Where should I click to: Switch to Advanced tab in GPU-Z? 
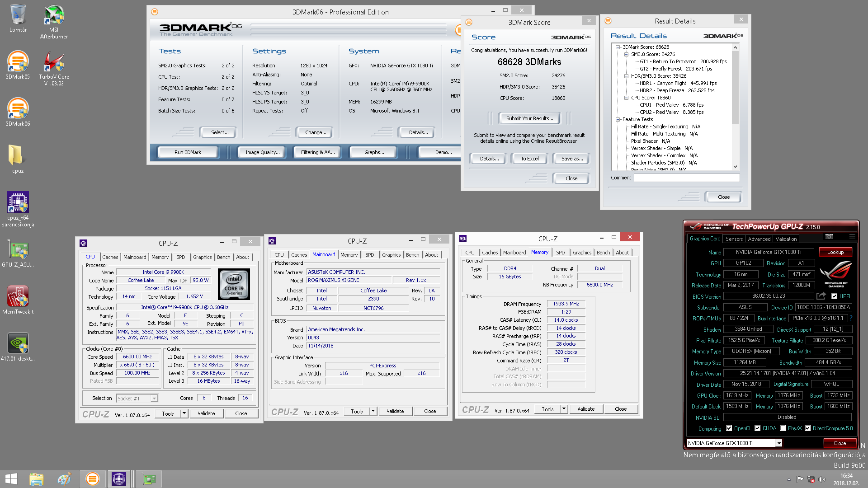point(759,239)
